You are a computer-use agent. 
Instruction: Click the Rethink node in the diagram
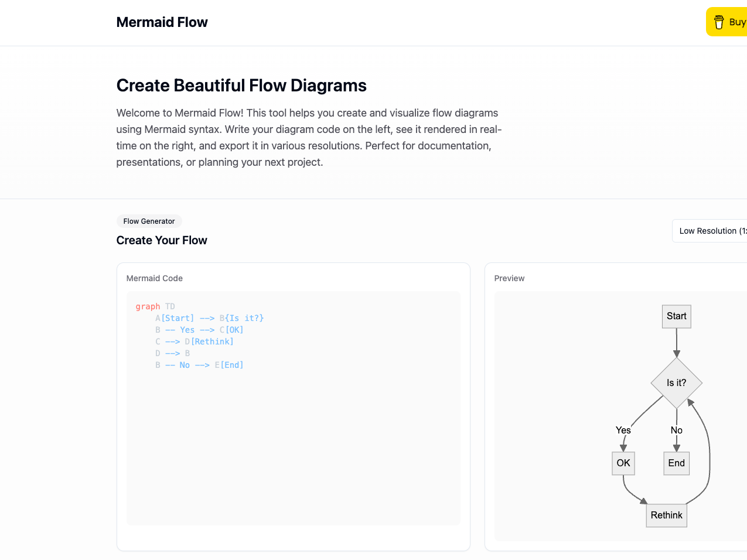pos(666,515)
